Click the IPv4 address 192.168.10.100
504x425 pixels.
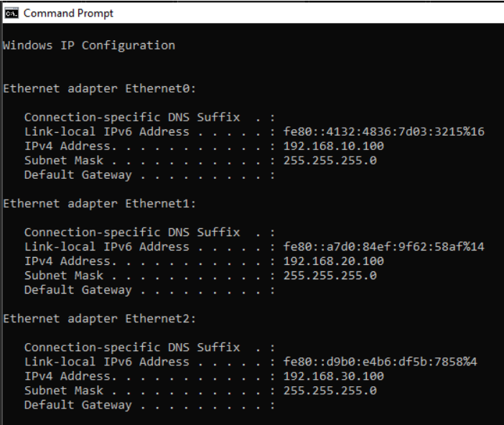pos(333,146)
